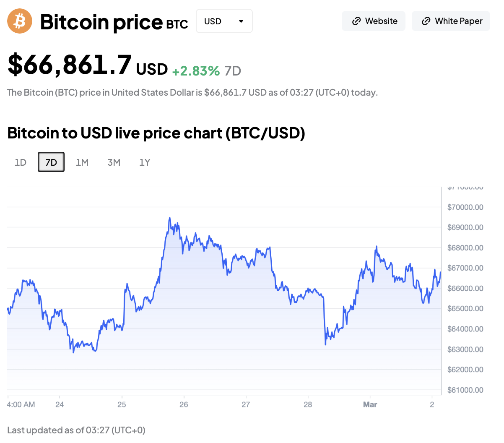This screenshot has width=504, height=443.
Task: Click the chain-link icon beside White Paper
Action: [x=426, y=21]
